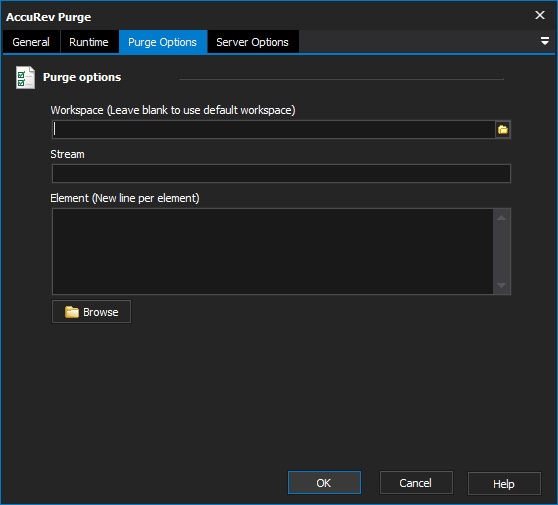Image resolution: width=558 pixels, height=505 pixels.
Task: Open the workspace folder browse icon
Action: (x=503, y=130)
